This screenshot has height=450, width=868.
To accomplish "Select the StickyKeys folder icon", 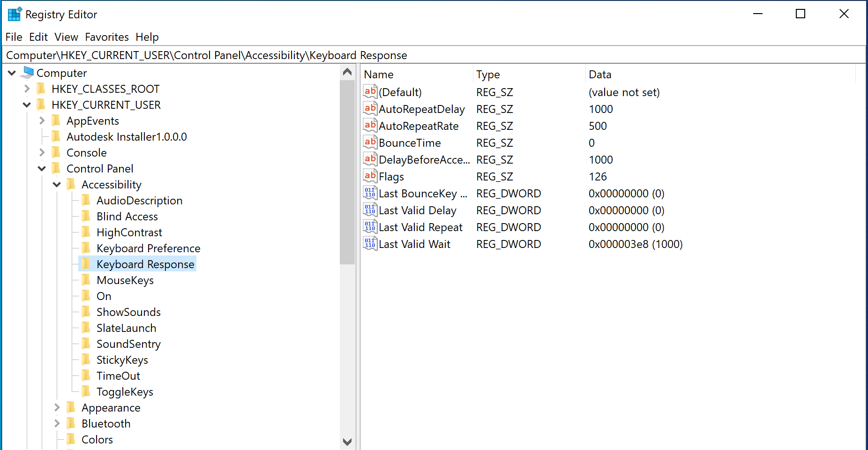I will 86,360.
